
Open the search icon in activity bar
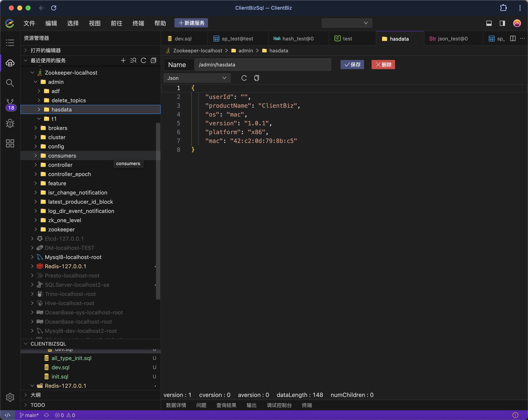[x=10, y=83]
